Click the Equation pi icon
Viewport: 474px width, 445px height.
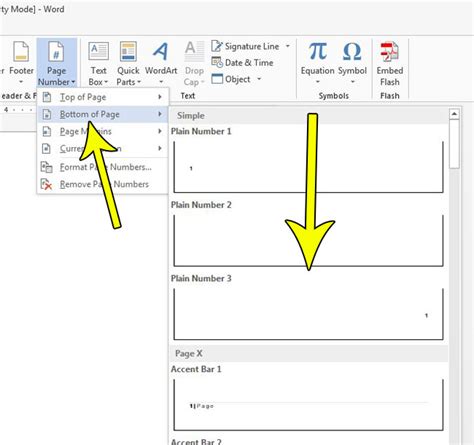click(317, 51)
